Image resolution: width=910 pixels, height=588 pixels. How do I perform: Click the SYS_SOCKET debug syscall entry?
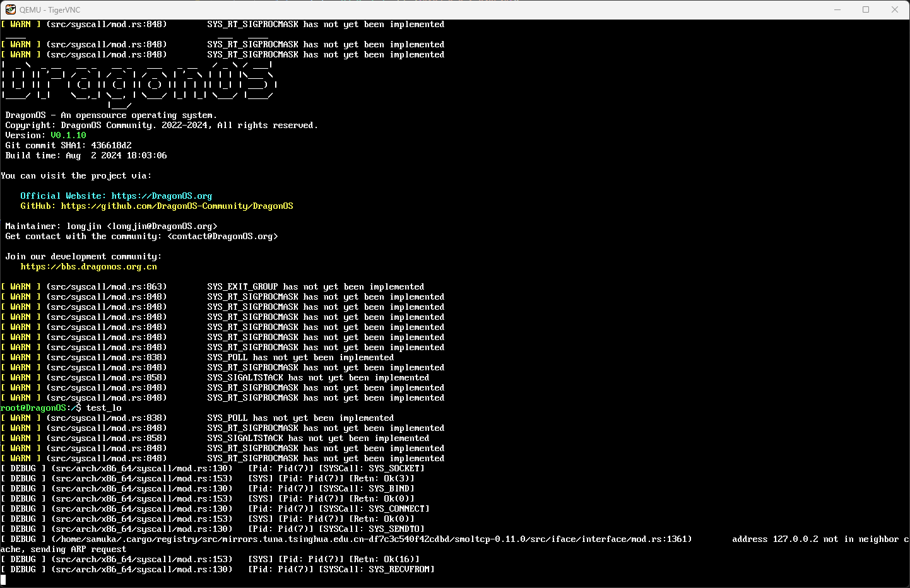click(x=396, y=469)
